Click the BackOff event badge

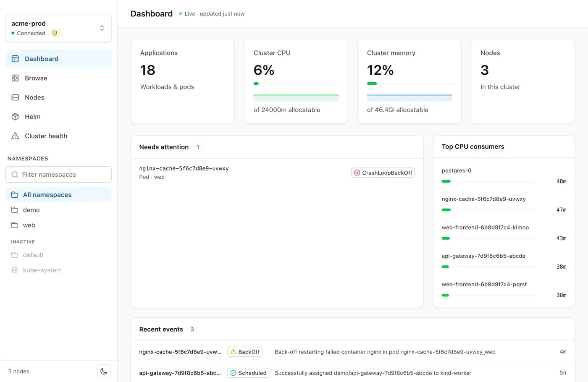click(245, 352)
